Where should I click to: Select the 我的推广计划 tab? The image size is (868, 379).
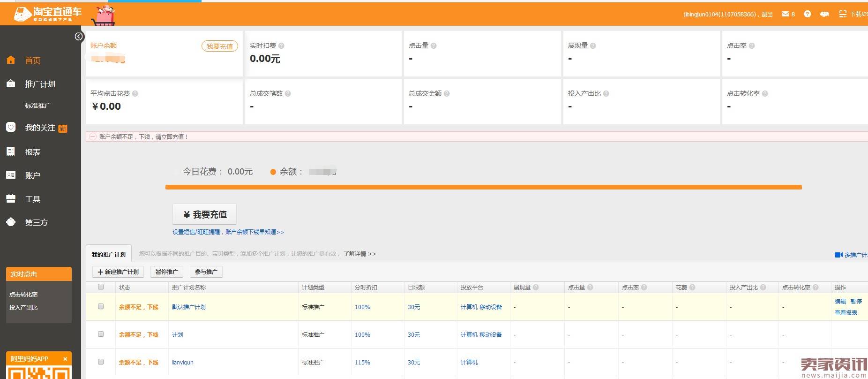coord(109,254)
